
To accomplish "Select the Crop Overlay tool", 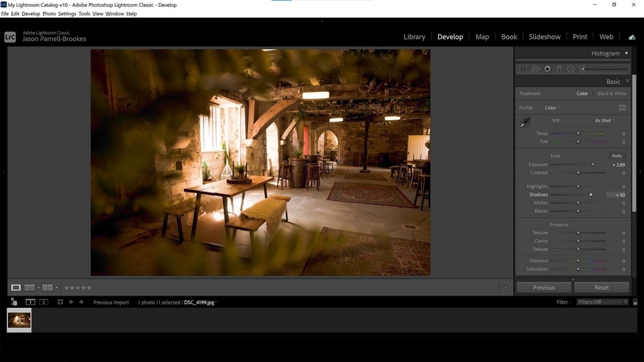I will (x=523, y=69).
